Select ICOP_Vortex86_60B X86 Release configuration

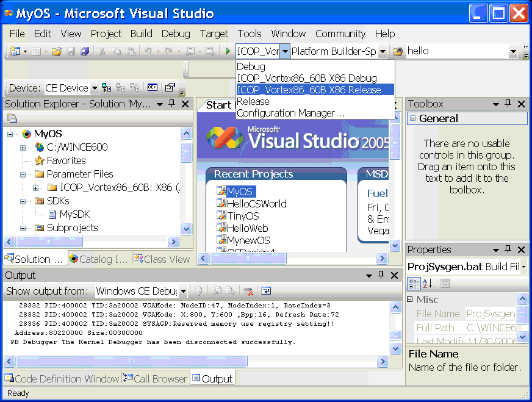coord(315,90)
